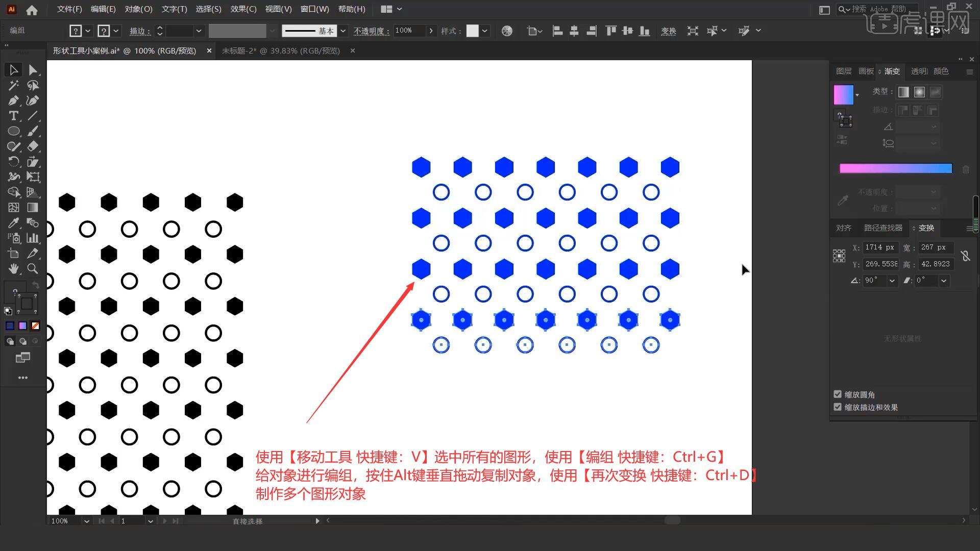Image resolution: width=980 pixels, height=551 pixels.
Task: Click Vertical Align Top icon
Action: pyautogui.click(x=611, y=31)
